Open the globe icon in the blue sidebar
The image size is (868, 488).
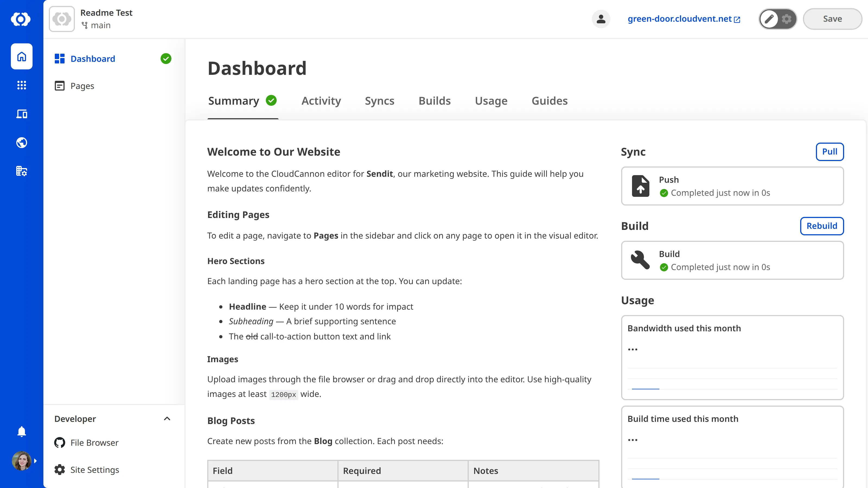22,142
